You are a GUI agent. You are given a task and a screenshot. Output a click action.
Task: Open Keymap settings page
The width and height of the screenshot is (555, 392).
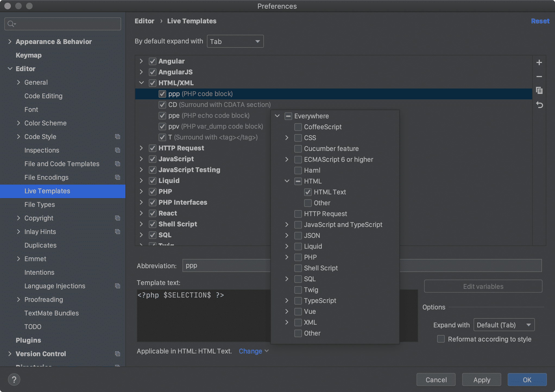click(x=29, y=55)
